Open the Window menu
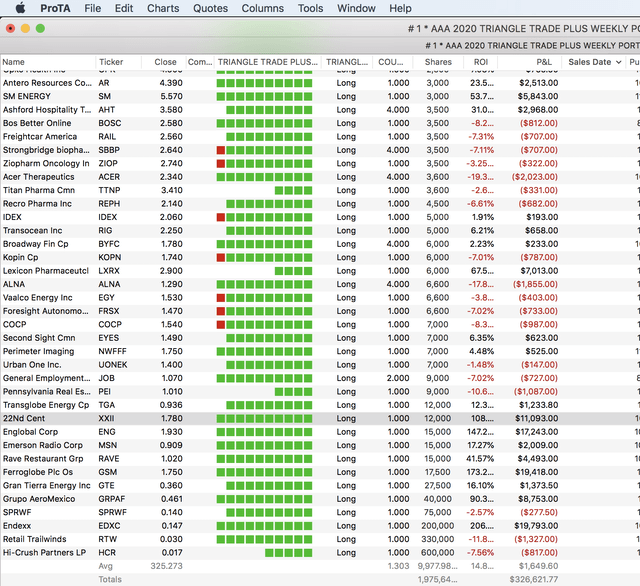 (x=356, y=8)
